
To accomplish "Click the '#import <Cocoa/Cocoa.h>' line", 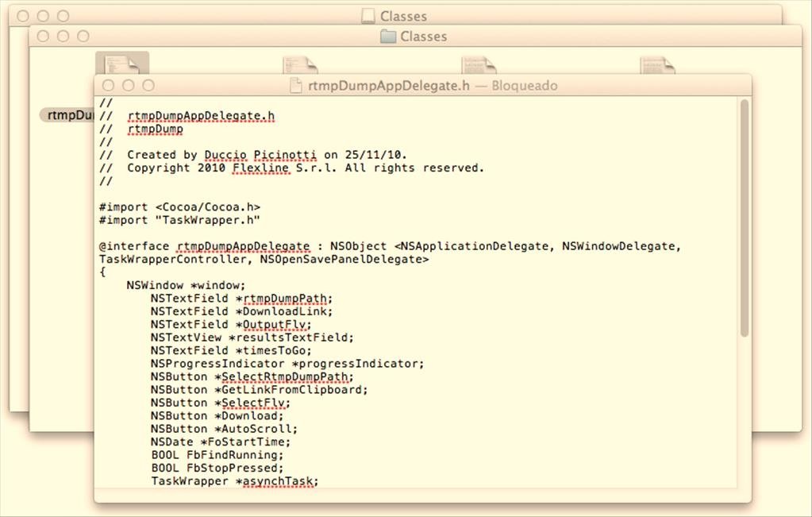I will pos(179,207).
